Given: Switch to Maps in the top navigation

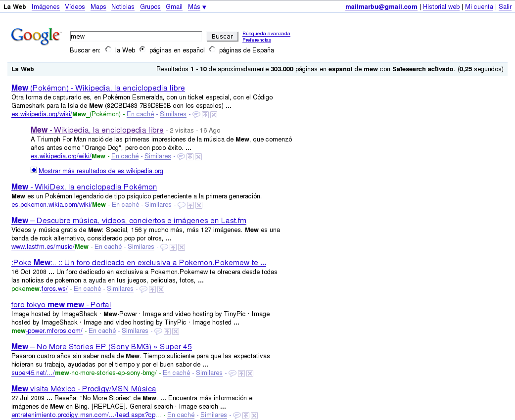Looking at the screenshot, I should [98, 7].
